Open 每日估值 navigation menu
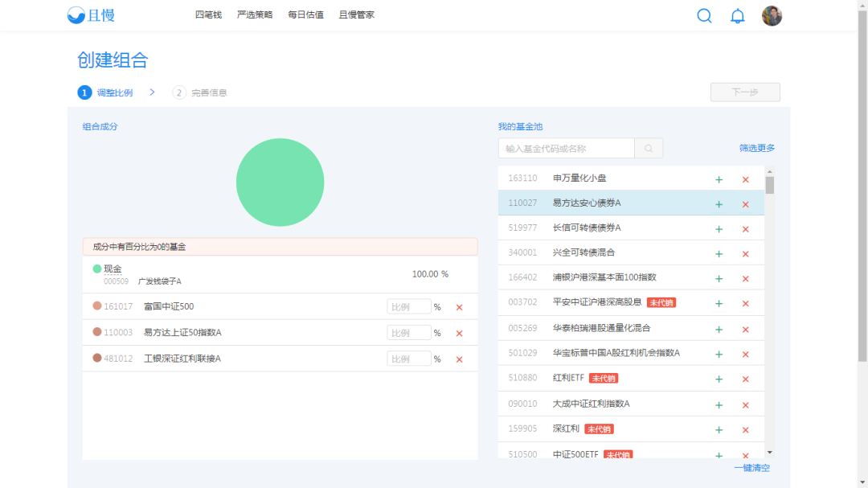The image size is (868, 488). [x=305, y=15]
